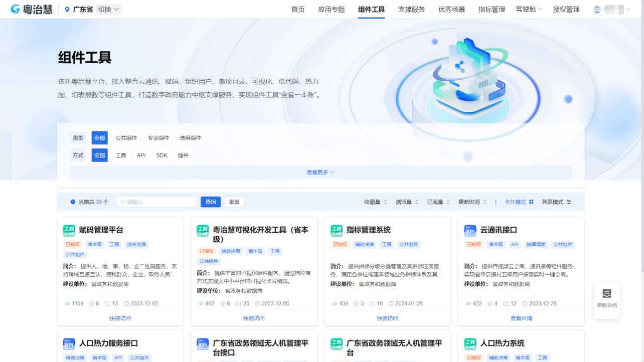This screenshot has width=644, height=362.
Task: Expand 查看更多 filter options
Action: [x=320, y=172]
